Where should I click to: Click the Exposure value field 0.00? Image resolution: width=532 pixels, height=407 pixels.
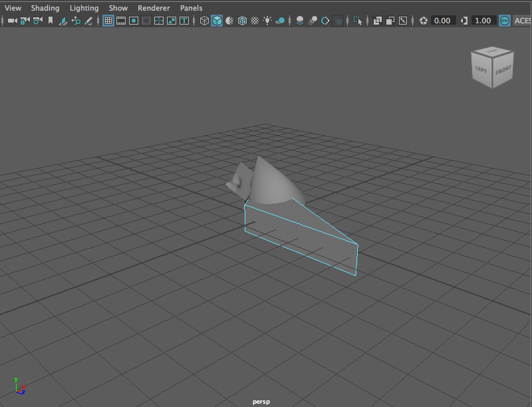click(x=443, y=21)
